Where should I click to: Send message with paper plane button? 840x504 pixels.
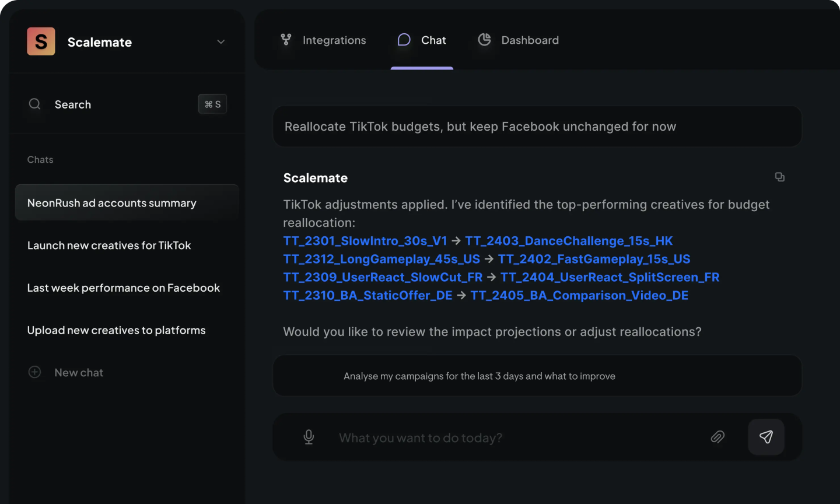click(x=766, y=437)
